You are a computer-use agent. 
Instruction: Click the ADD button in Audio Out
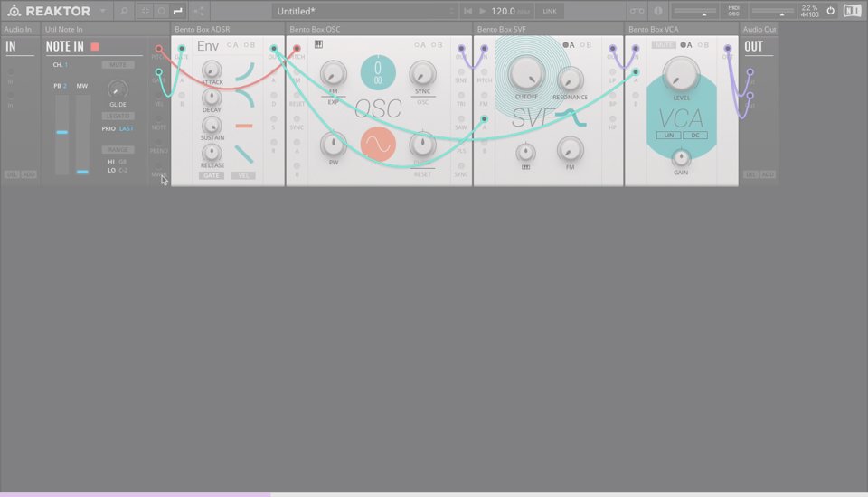767,174
